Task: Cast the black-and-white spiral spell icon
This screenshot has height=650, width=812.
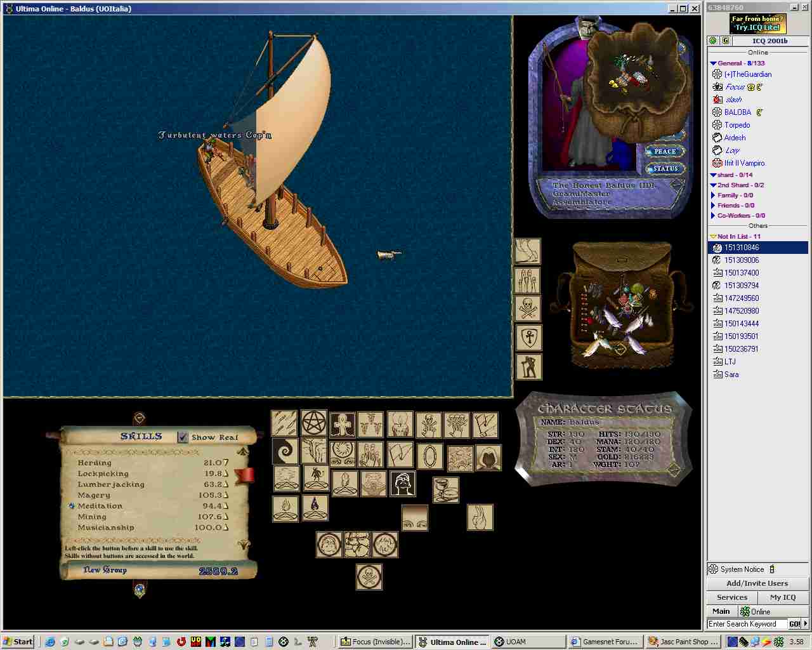Action: 285,452
